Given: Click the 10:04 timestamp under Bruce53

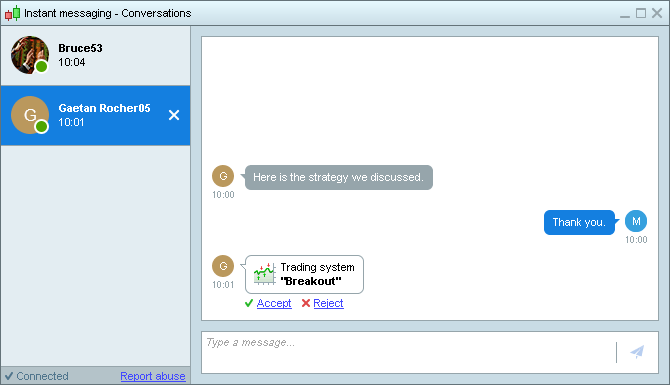Looking at the screenshot, I should (72, 62).
